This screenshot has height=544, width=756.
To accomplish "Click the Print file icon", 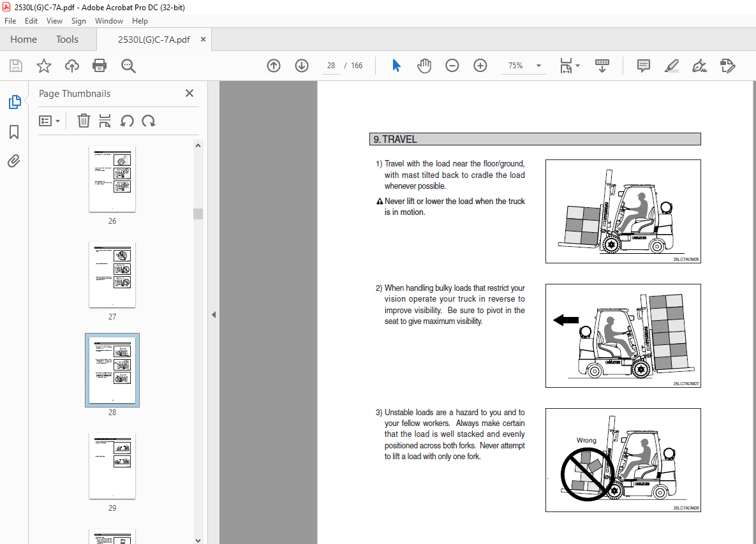I will point(100,66).
